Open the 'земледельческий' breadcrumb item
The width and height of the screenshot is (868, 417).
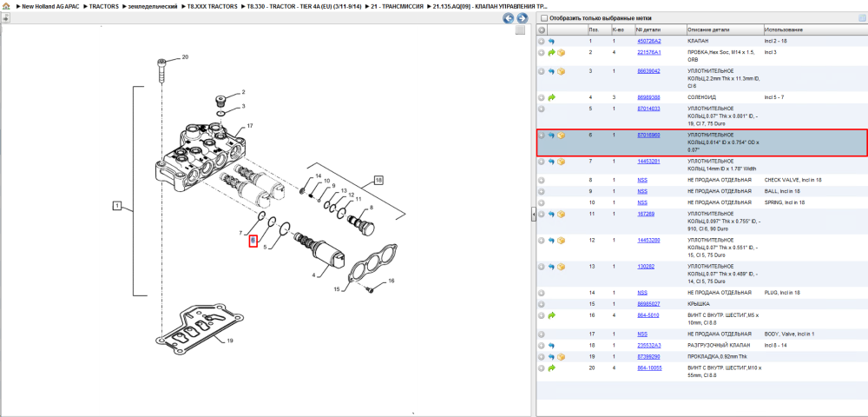pos(153,6)
